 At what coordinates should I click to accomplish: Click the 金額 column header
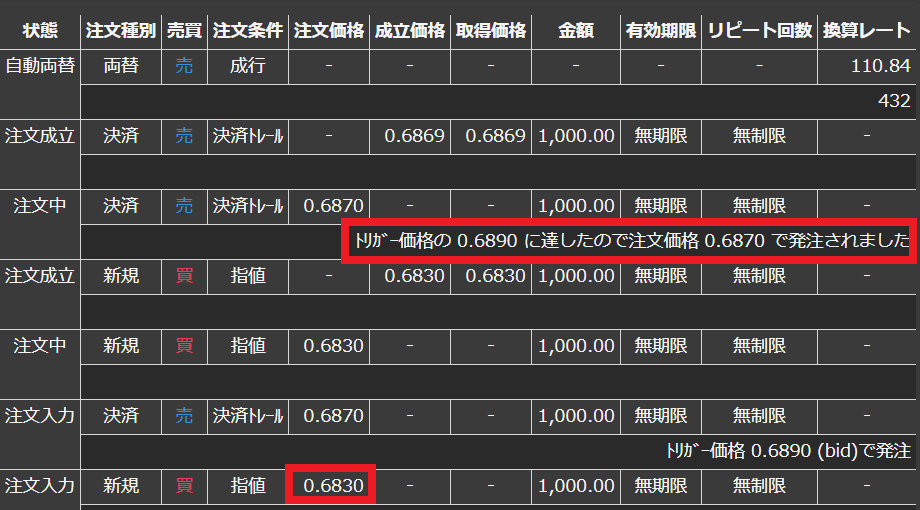pos(576,31)
